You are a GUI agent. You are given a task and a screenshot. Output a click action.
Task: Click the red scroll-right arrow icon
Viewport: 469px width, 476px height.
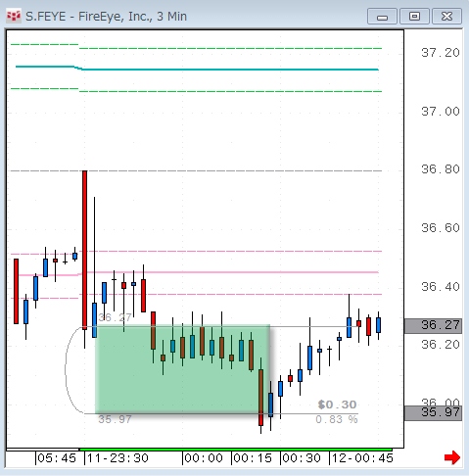coord(452,457)
